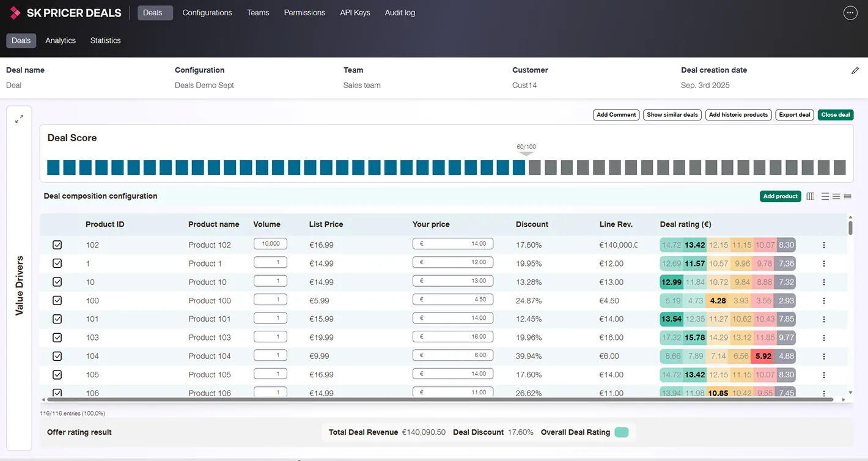Select the medium row density icon
The height and width of the screenshot is (461, 868).
coord(836,196)
